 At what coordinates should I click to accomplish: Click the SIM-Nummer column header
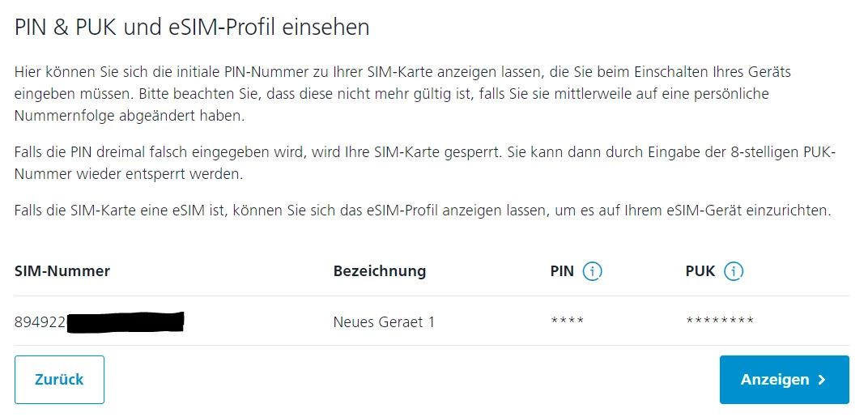click(x=62, y=271)
